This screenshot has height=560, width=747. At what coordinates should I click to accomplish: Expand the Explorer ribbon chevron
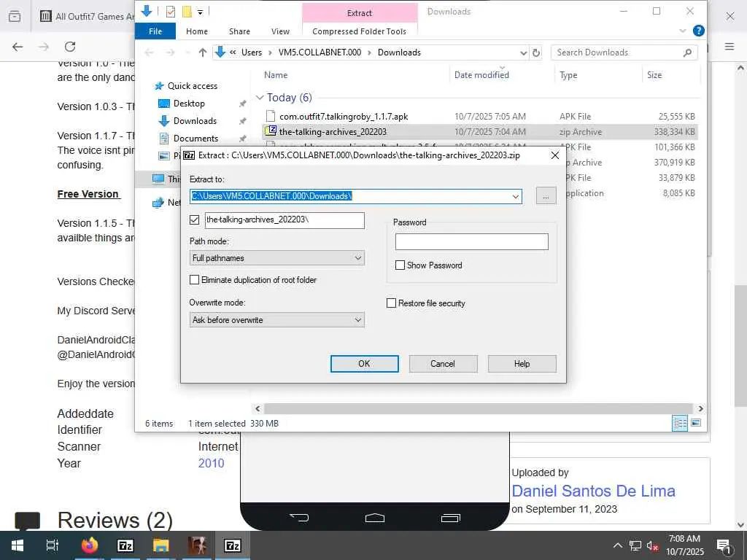(682, 31)
